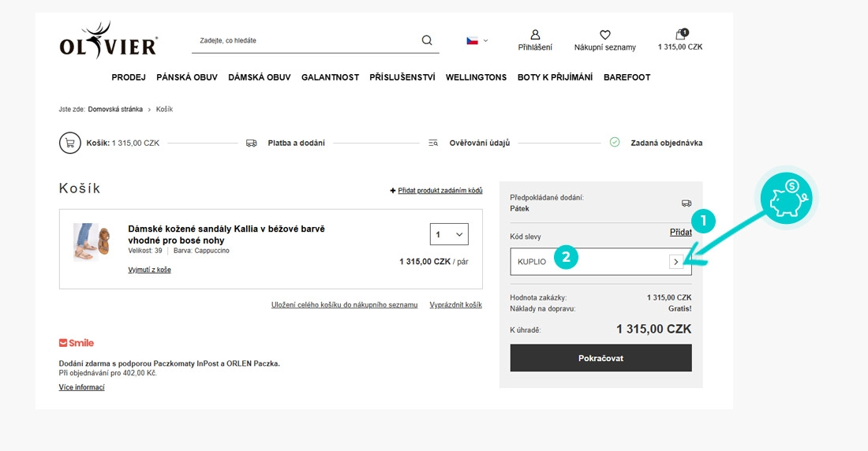868x451 pixels.
Task: Click the Ověřování údajů step icon
Action: coord(433,143)
